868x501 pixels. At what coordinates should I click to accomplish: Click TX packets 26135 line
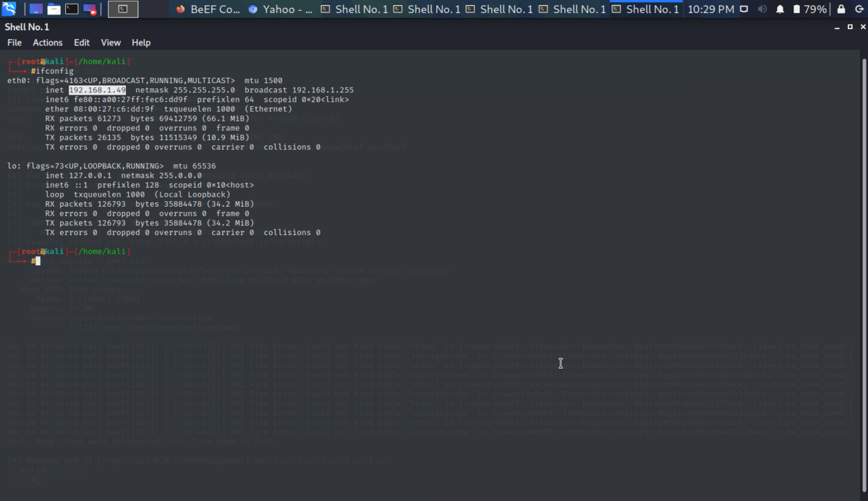(147, 137)
